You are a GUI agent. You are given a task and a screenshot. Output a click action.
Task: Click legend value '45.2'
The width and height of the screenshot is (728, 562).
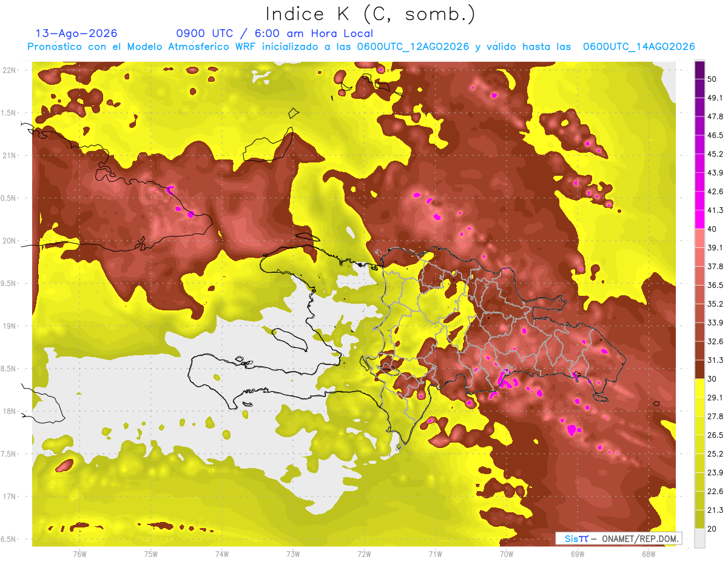[x=715, y=154]
